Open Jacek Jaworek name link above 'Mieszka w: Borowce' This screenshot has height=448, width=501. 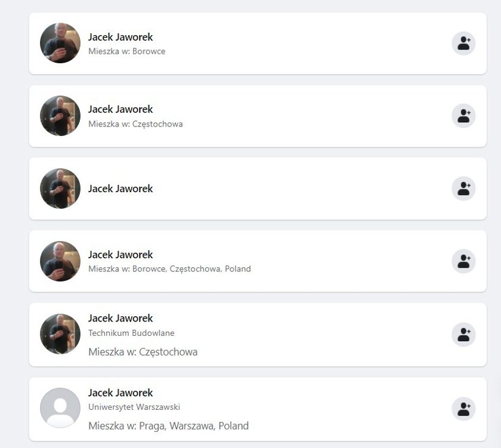(120, 37)
